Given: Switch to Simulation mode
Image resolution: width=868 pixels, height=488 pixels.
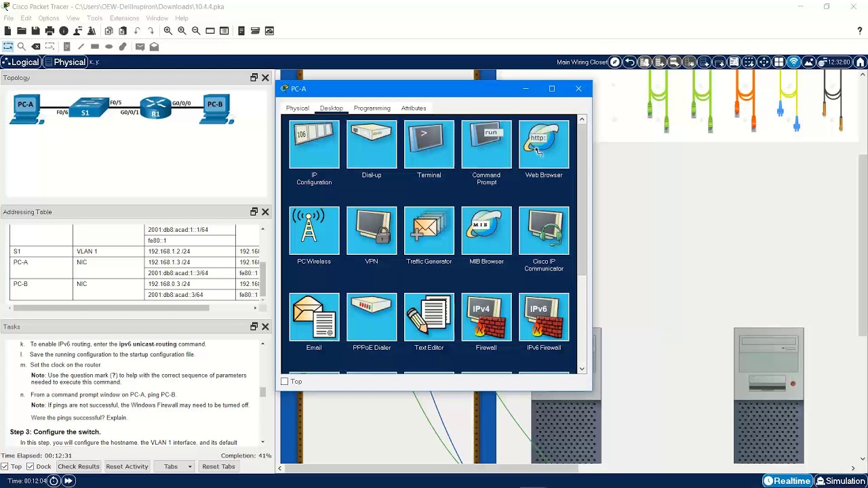Looking at the screenshot, I should coord(841,481).
